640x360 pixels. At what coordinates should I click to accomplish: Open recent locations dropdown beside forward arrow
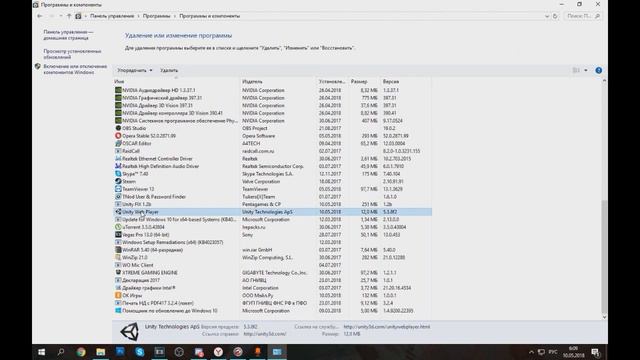point(61,16)
